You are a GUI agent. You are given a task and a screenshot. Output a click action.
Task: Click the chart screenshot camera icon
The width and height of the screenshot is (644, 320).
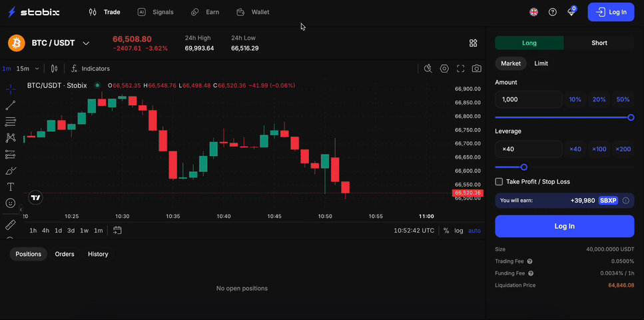pos(477,69)
